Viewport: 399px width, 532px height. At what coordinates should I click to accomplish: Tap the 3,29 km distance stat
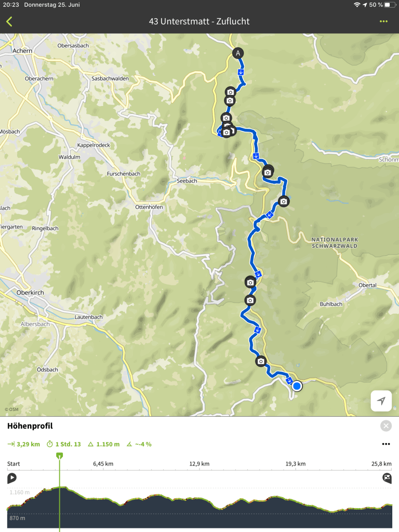[24, 444]
